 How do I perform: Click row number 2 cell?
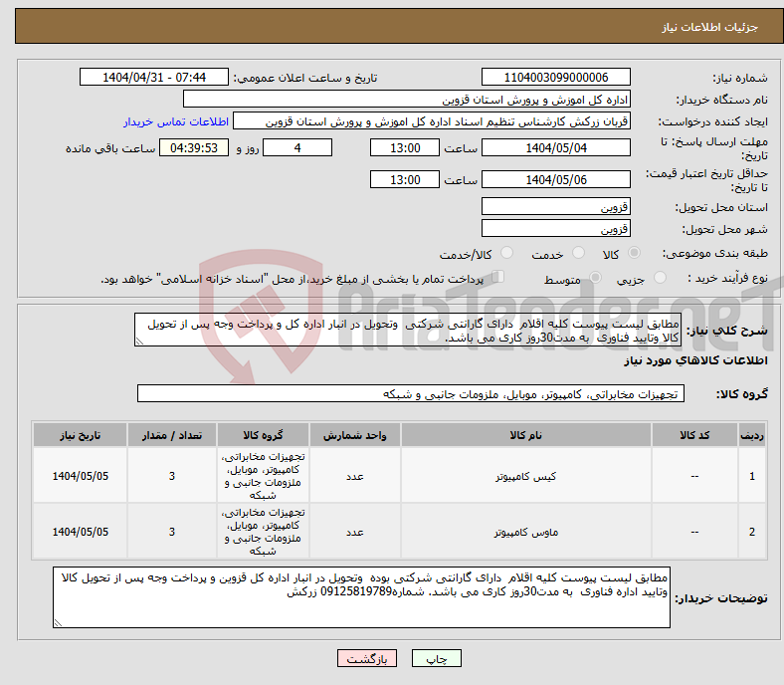752,532
